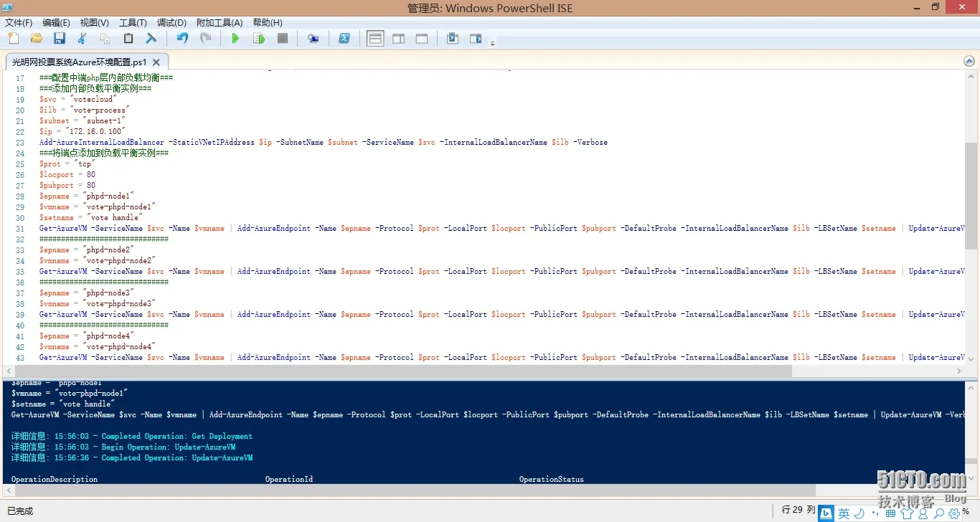
Task: Start PowerShell.exe in separate window
Action: pos(344,39)
